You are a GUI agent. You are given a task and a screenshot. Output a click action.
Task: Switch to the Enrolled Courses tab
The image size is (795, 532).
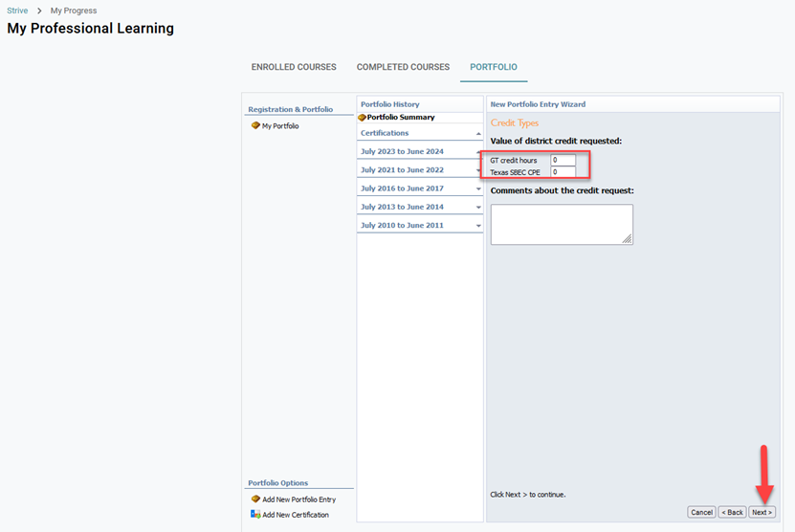(294, 67)
